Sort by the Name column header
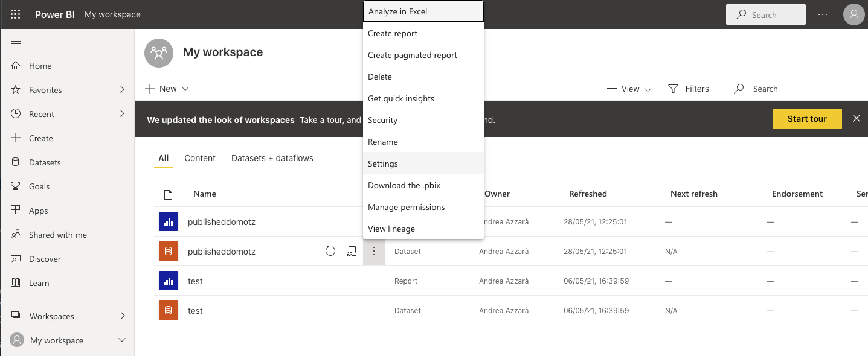868x356 pixels. click(205, 194)
